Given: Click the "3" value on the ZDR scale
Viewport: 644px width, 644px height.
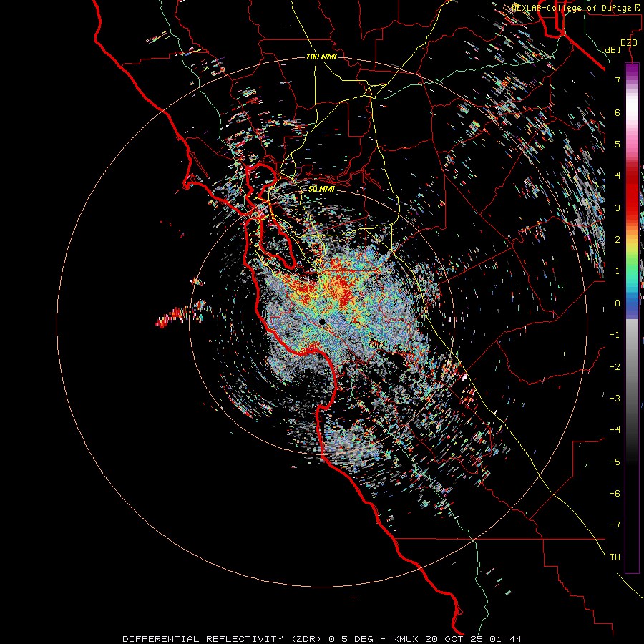Looking at the screenshot, I should pos(618,208).
